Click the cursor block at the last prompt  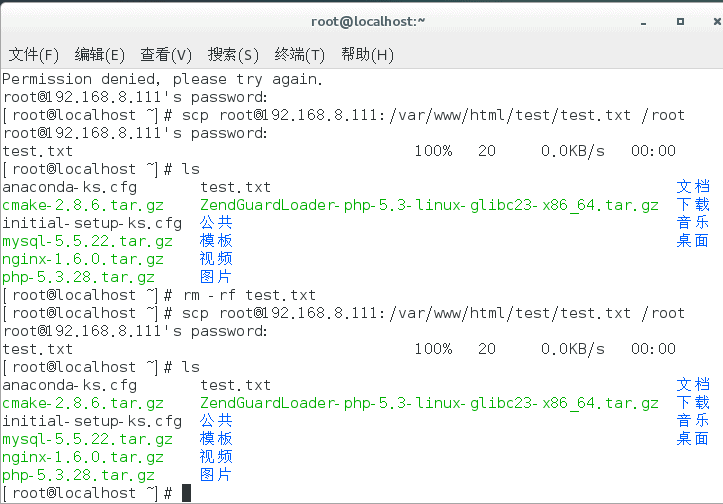[x=186, y=493]
